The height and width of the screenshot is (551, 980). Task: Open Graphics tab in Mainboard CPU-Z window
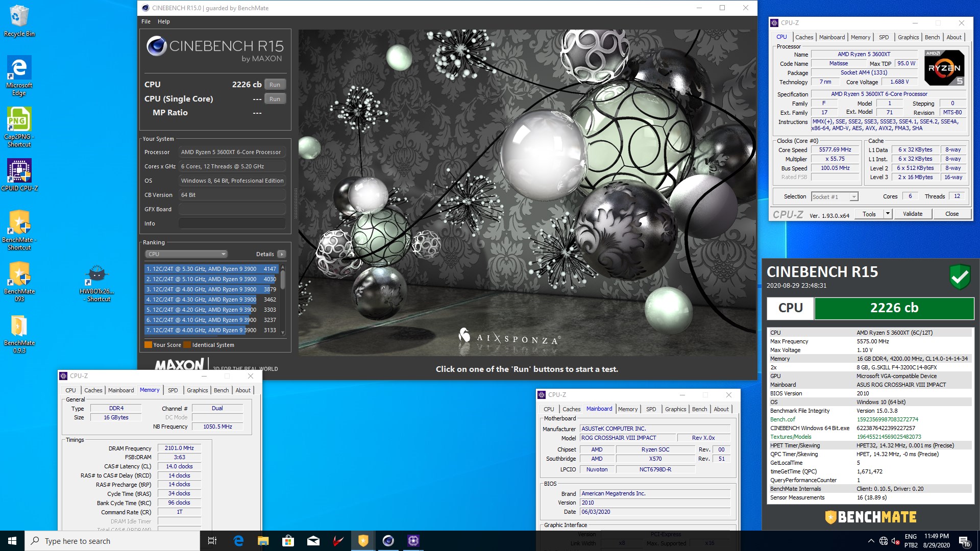click(675, 409)
